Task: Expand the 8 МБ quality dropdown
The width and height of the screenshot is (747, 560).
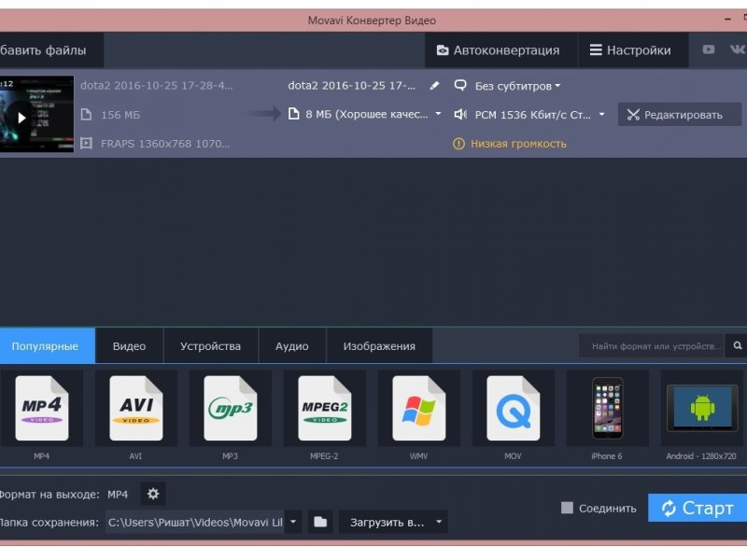Action: tap(438, 114)
